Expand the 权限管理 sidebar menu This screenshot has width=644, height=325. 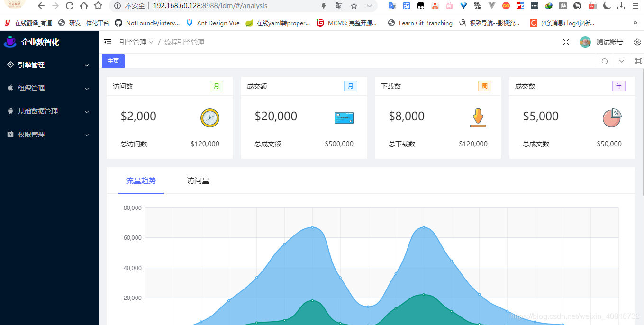pyautogui.click(x=49, y=135)
